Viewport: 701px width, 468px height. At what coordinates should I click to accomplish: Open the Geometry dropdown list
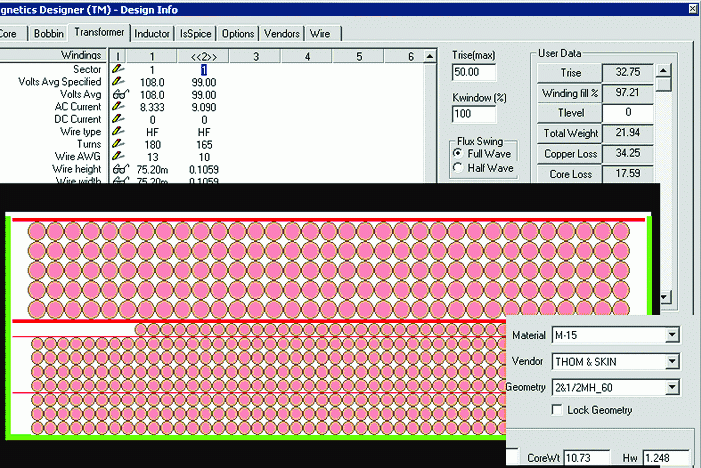672,387
